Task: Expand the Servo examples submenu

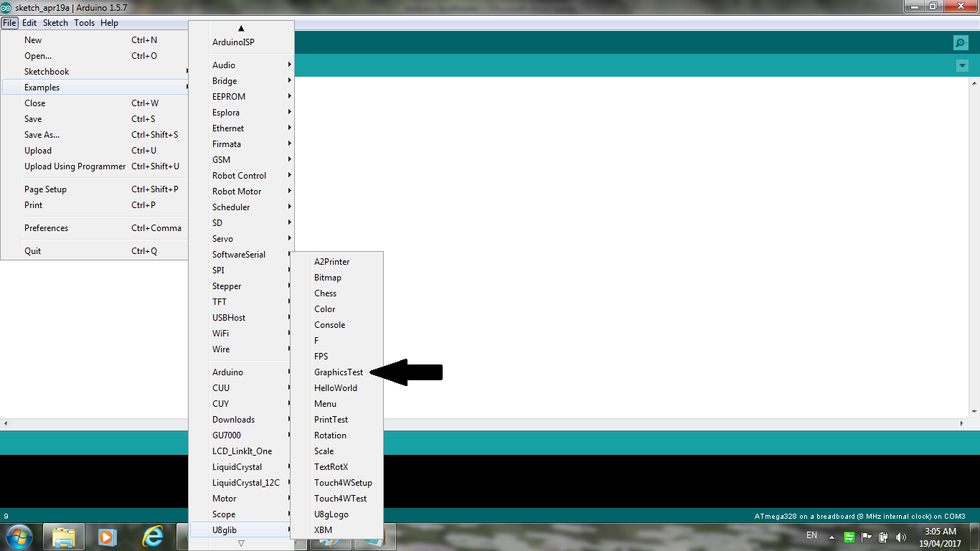Action: [x=242, y=239]
